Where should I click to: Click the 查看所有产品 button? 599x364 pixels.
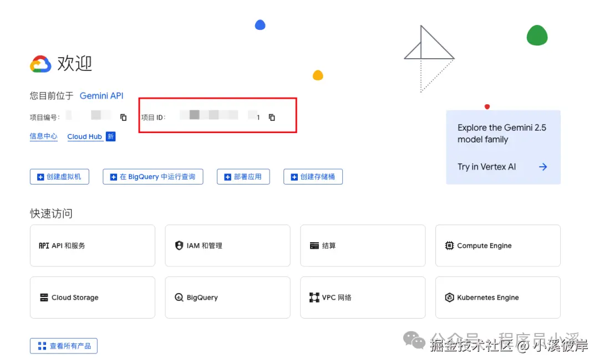(63, 345)
